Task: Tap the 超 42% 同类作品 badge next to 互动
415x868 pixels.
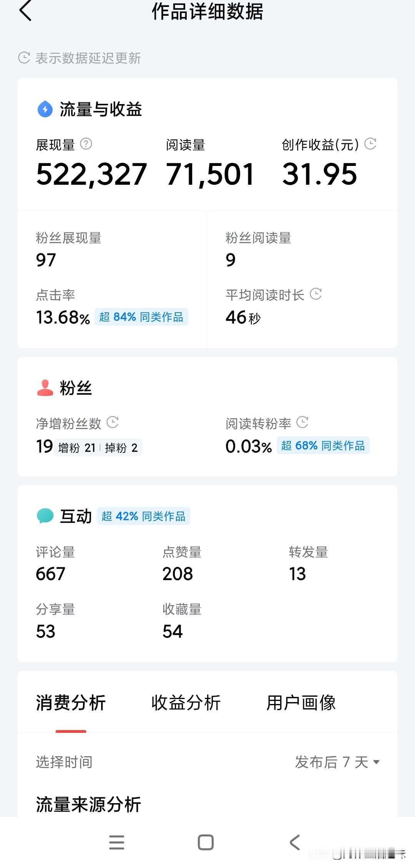Action: [x=143, y=516]
